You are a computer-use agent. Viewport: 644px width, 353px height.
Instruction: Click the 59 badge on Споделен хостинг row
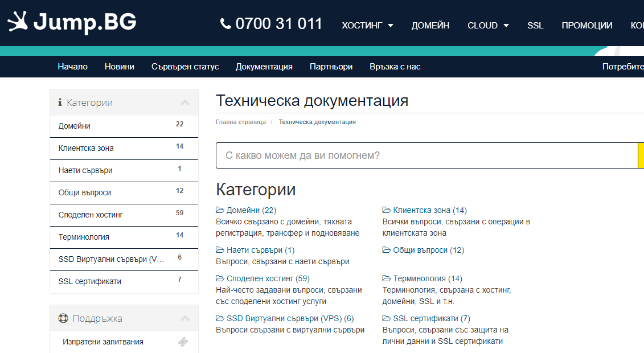(179, 212)
